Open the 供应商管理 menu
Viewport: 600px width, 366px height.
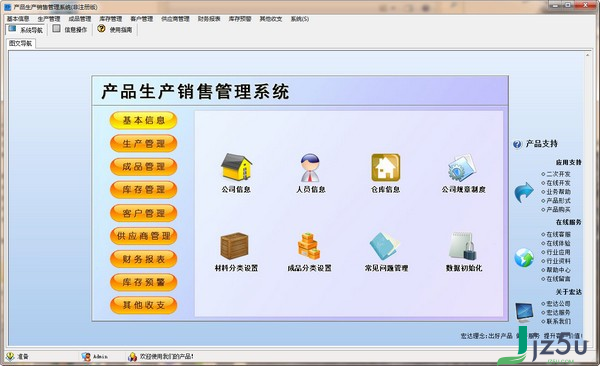[x=175, y=19]
